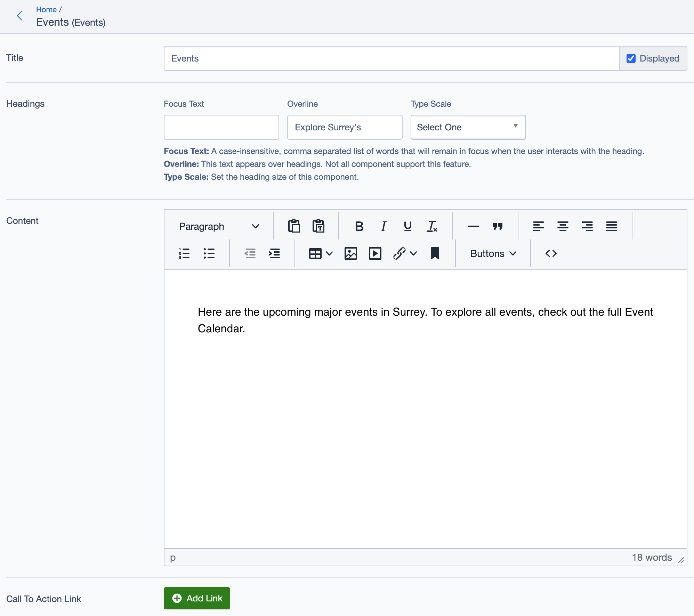Uncheck the Displayed checkbox next to Title
694x616 pixels.
click(631, 58)
